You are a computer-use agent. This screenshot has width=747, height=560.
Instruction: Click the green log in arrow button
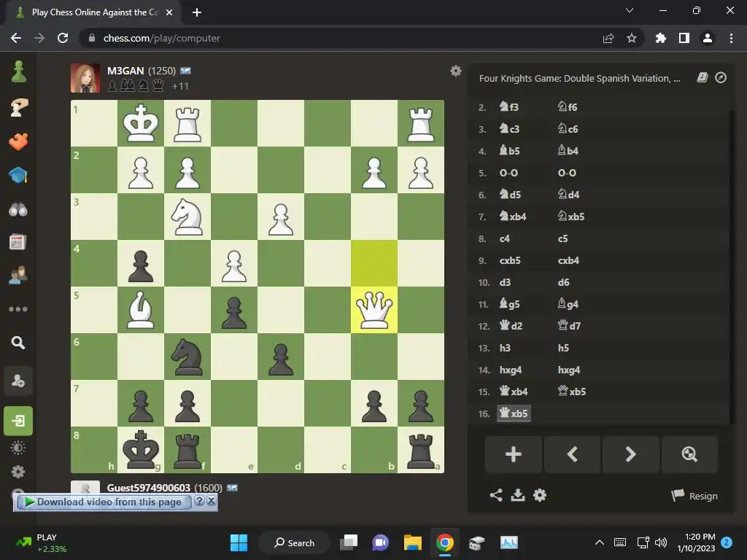click(18, 421)
